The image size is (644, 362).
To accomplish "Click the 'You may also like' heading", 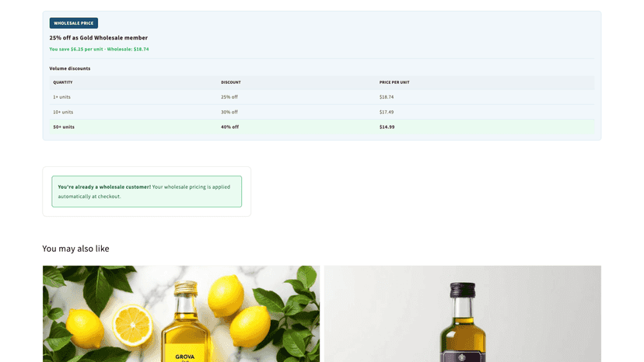I will (x=75, y=249).
